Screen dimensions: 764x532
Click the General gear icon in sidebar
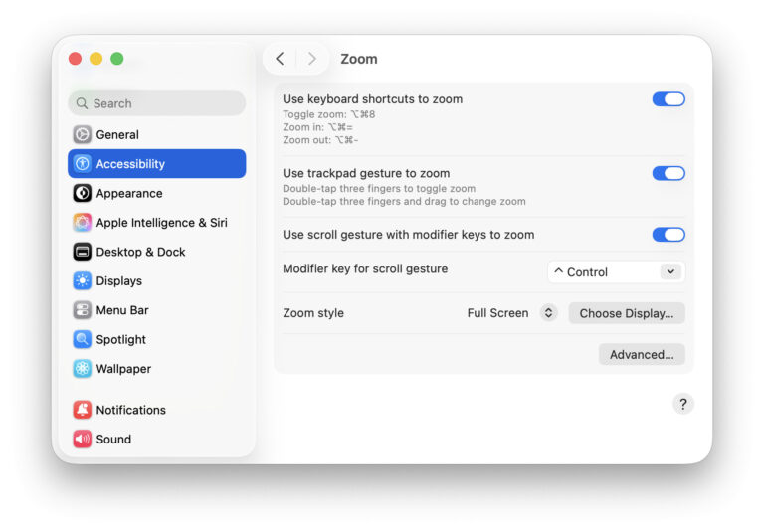[83, 134]
